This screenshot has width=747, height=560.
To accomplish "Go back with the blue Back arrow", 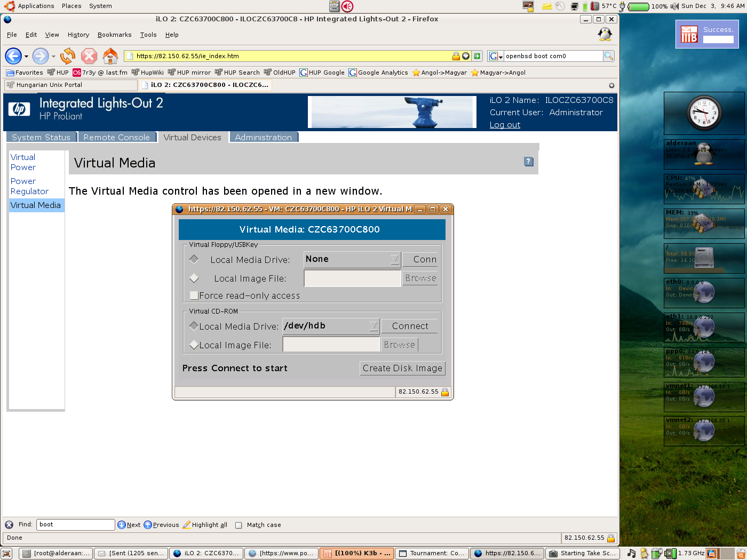I will pos(13,56).
